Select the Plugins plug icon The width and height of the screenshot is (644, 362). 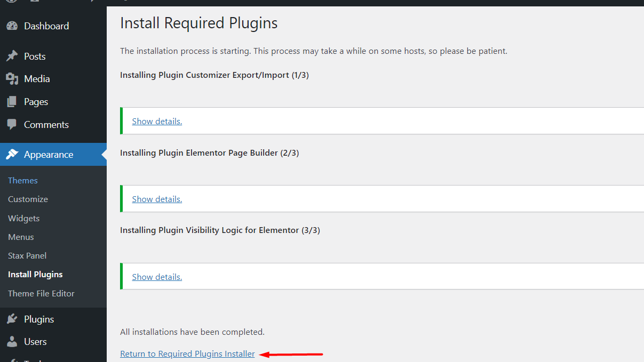tap(12, 318)
